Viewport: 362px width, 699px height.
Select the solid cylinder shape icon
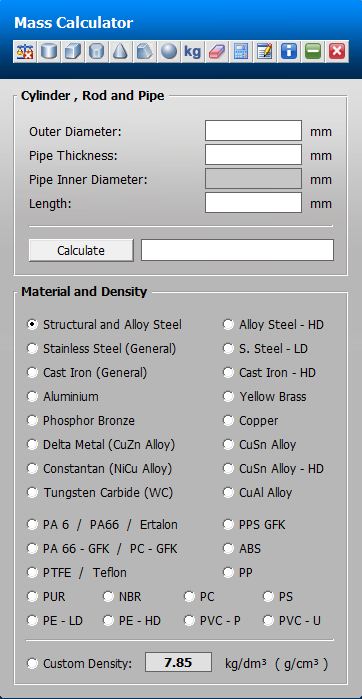point(49,52)
